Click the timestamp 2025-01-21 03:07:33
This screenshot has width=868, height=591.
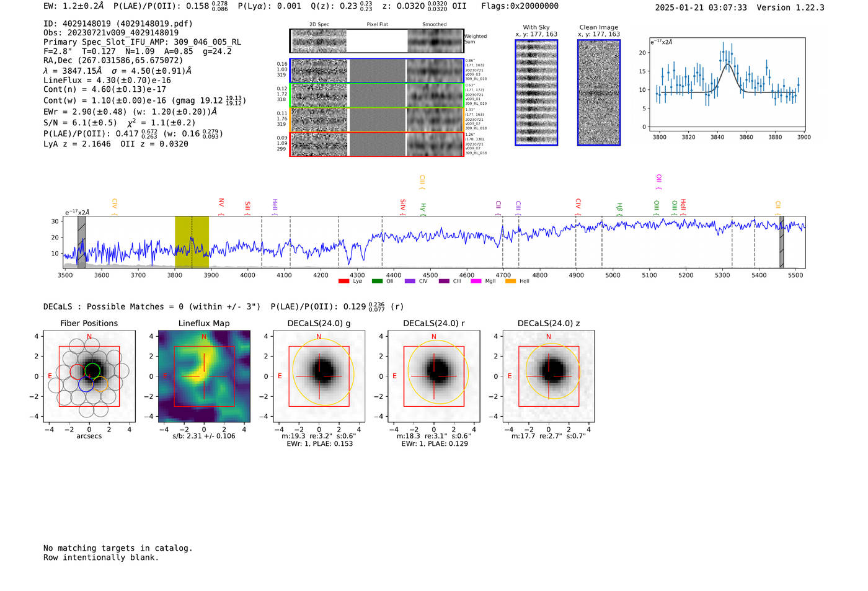click(x=701, y=7)
